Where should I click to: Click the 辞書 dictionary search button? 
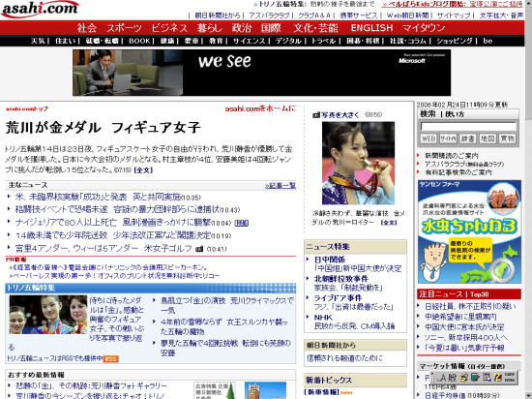pyautogui.click(x=468, y=138)
